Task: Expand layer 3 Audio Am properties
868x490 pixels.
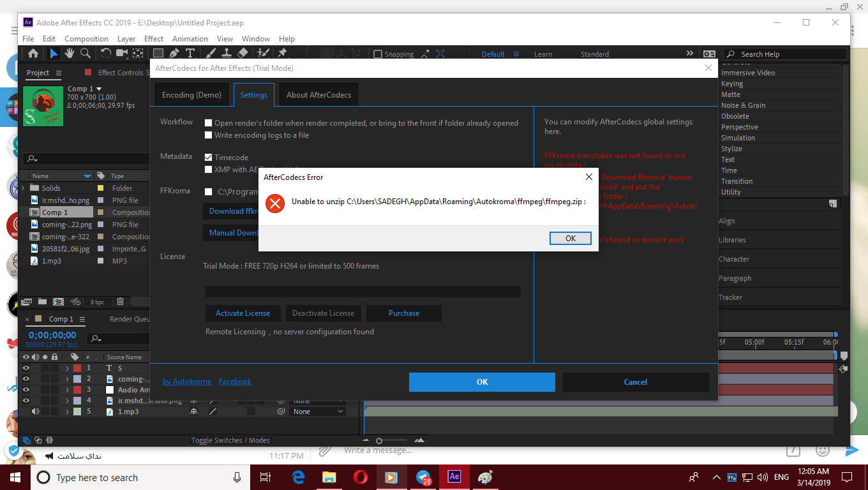Action: click(67, 390)
